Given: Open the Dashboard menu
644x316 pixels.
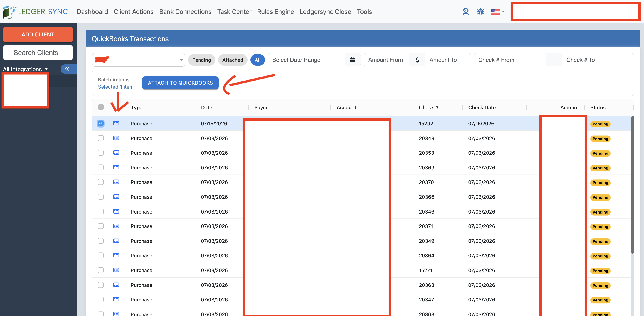Looking at the screenshot, I should click(92, 12).
